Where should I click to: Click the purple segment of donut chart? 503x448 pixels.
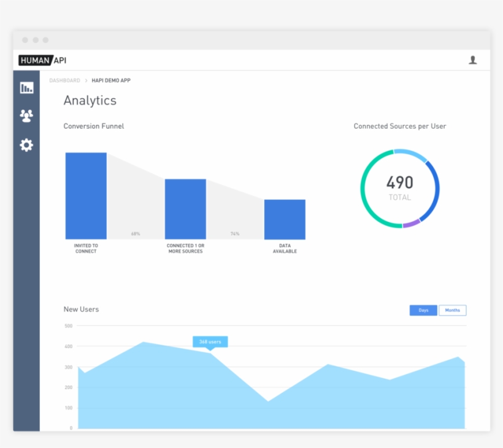(x=412, y=223)
